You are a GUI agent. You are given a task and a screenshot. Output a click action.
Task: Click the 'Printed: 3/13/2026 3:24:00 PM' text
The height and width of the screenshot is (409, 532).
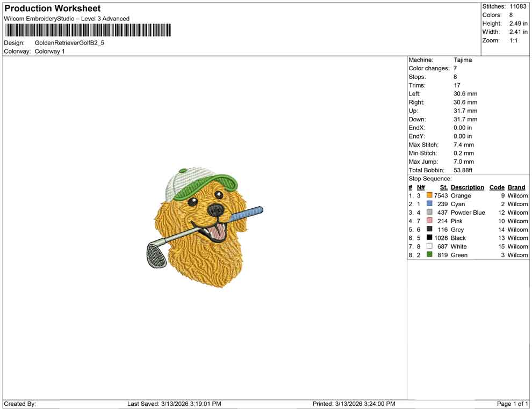(354, 404)
